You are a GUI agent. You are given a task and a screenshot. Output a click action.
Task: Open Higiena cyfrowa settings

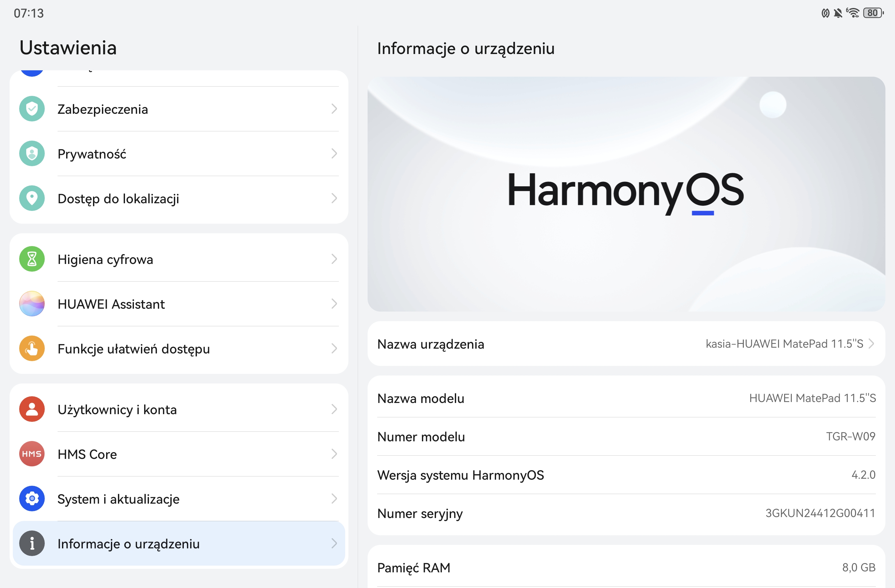[179, 259]
